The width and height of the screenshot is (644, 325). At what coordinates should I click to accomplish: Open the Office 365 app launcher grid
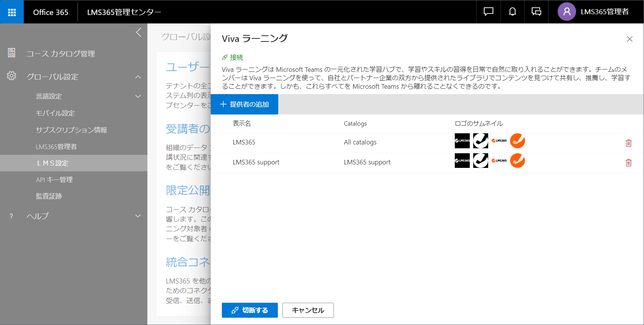coord(12,12)
